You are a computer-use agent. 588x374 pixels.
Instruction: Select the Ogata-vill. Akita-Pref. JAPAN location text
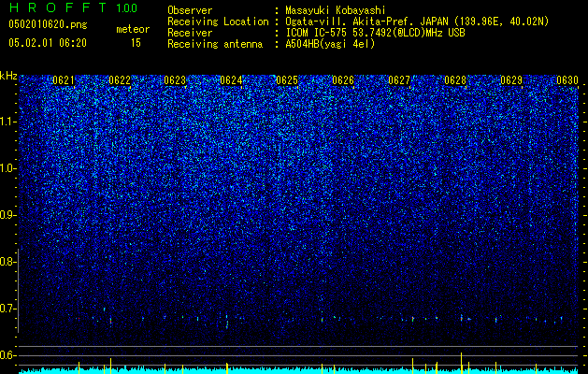click(x=416, y=22)
